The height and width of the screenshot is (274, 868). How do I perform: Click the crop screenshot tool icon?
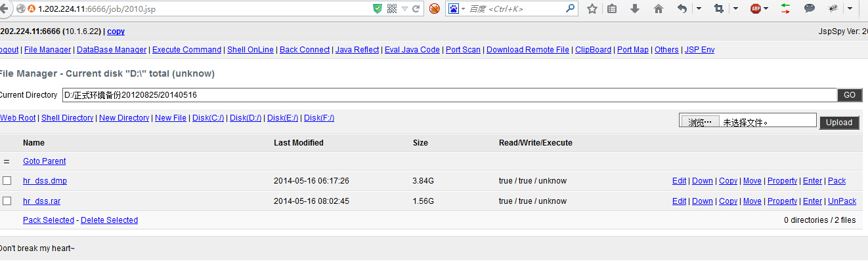click(x=718, y=9)
